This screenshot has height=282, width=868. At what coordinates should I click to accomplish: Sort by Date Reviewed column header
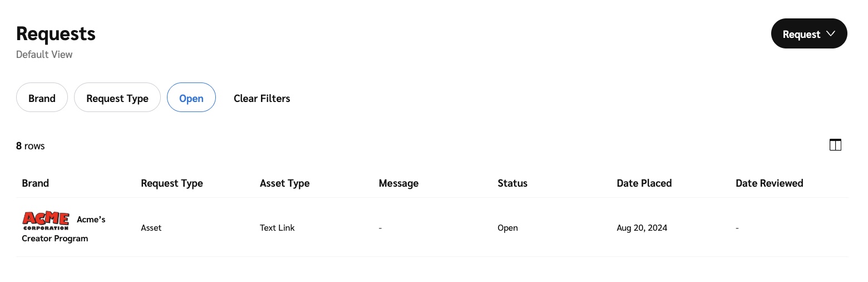[x=769, y=183]
